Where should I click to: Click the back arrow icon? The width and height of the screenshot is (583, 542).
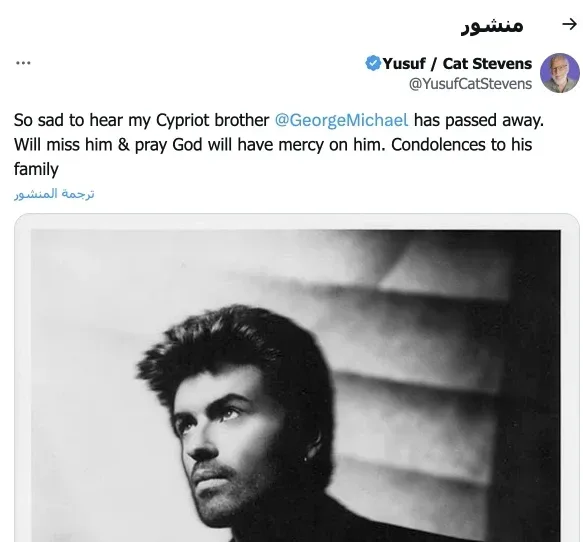point(569,25)
